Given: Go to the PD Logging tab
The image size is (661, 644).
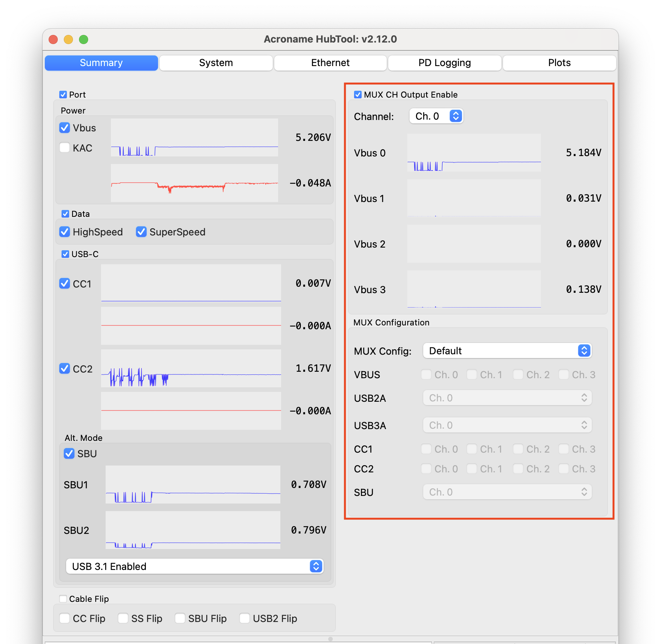Looking at the screenshot, I should tap(444, 63).
